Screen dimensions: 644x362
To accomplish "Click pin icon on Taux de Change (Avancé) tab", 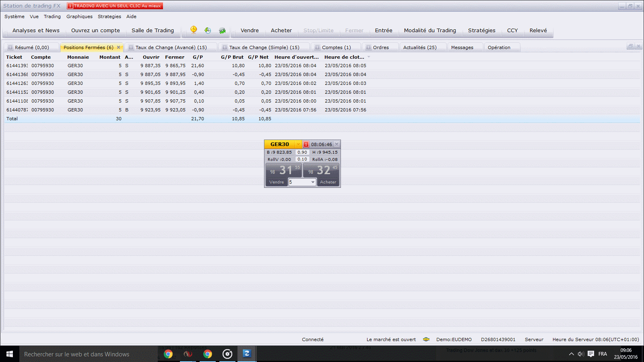I will point(131,47).
